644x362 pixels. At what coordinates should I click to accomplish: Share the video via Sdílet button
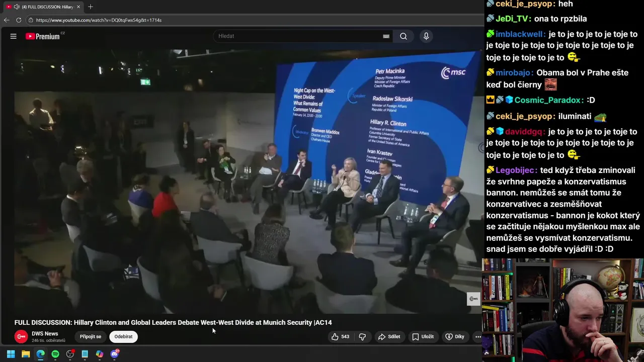389,337
